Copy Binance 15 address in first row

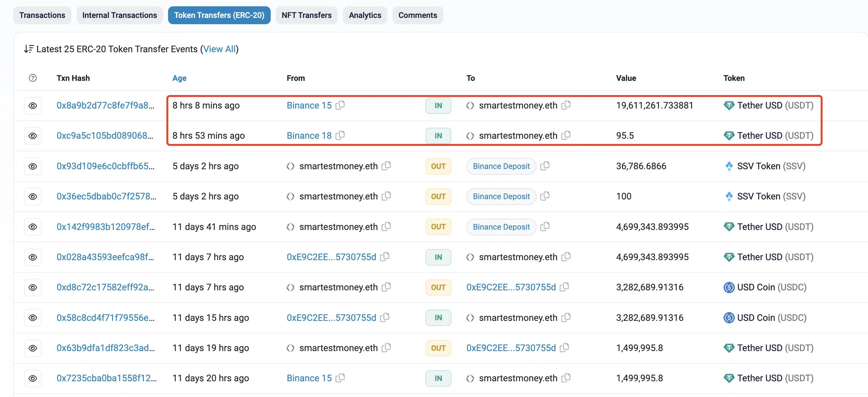[340, 105]
